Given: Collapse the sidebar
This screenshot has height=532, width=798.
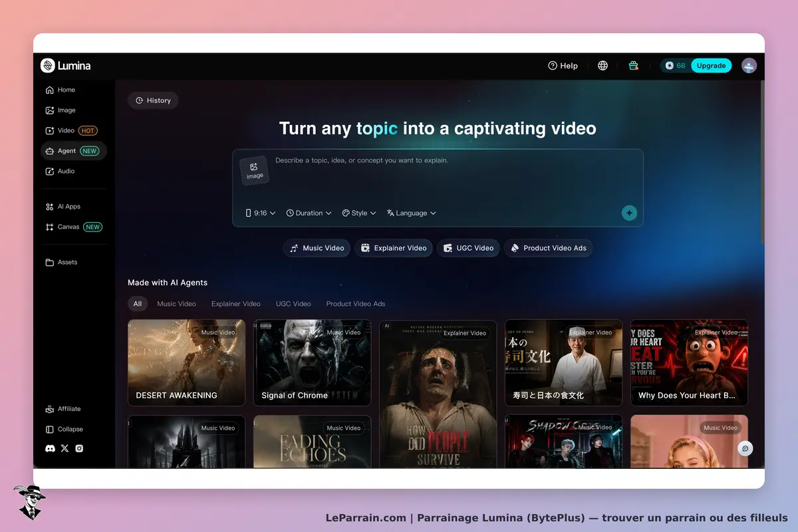Looking at the screenshot, I should (64, 429).
